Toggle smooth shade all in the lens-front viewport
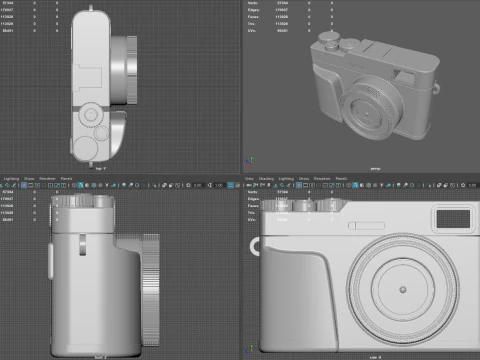This screenshot has width=480, height=360. click(x=355, y=185)
